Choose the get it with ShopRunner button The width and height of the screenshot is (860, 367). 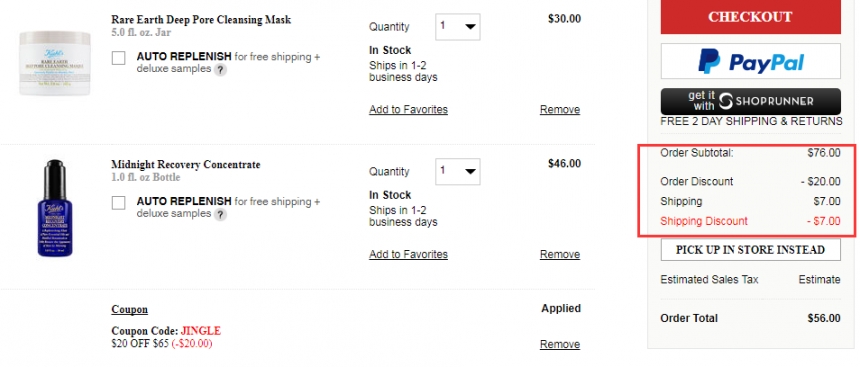750,101
